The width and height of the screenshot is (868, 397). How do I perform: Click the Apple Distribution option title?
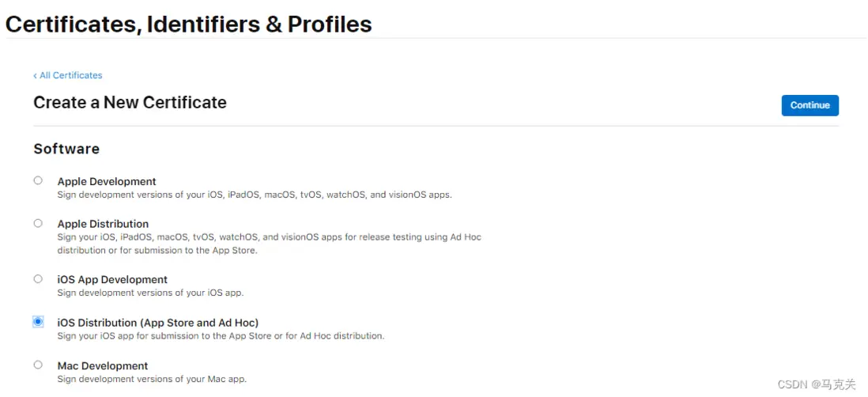pyautogui.click(x=103, y=224)
